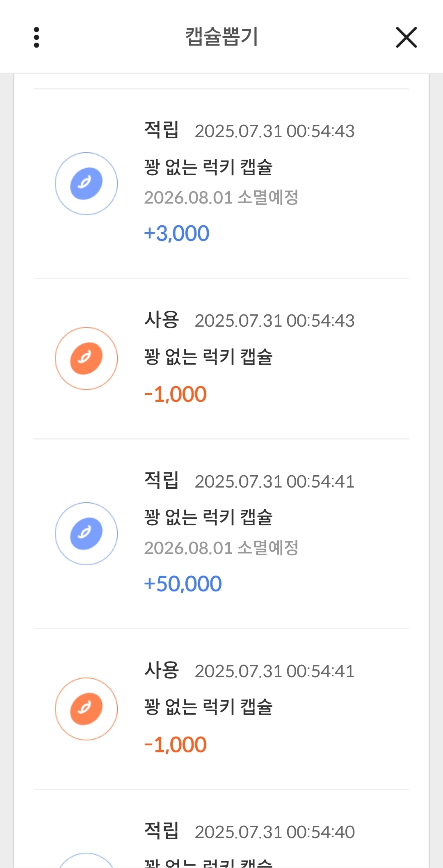The height and width of the screenshot is (868, 443).
Task: Select the -1,000 amount dated 00:54:41
Action: (175, 745)
